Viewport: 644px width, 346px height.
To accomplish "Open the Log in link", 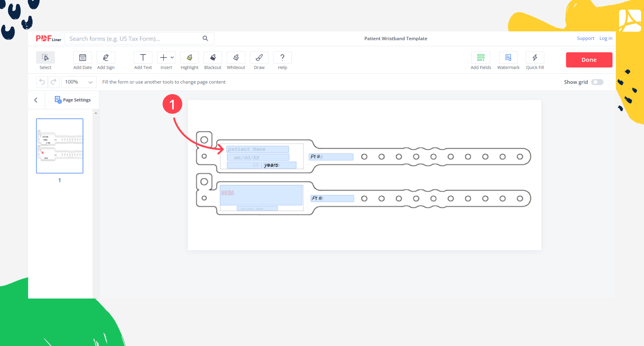I will pos(605,39).
